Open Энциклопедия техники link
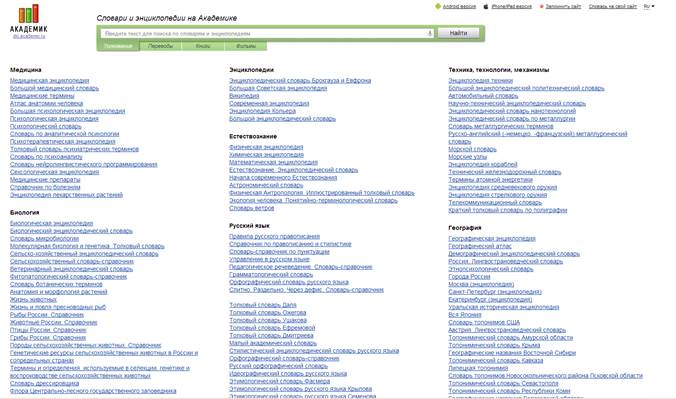Image resolution: width=676 pixels, height=399 pixels. 481,81
